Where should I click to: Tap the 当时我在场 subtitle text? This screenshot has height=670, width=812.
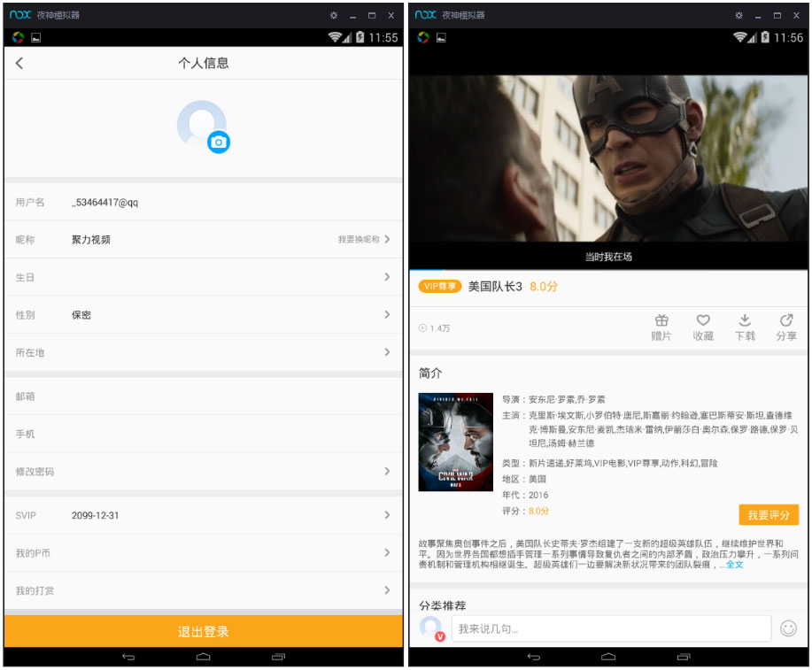pos(608,257)
